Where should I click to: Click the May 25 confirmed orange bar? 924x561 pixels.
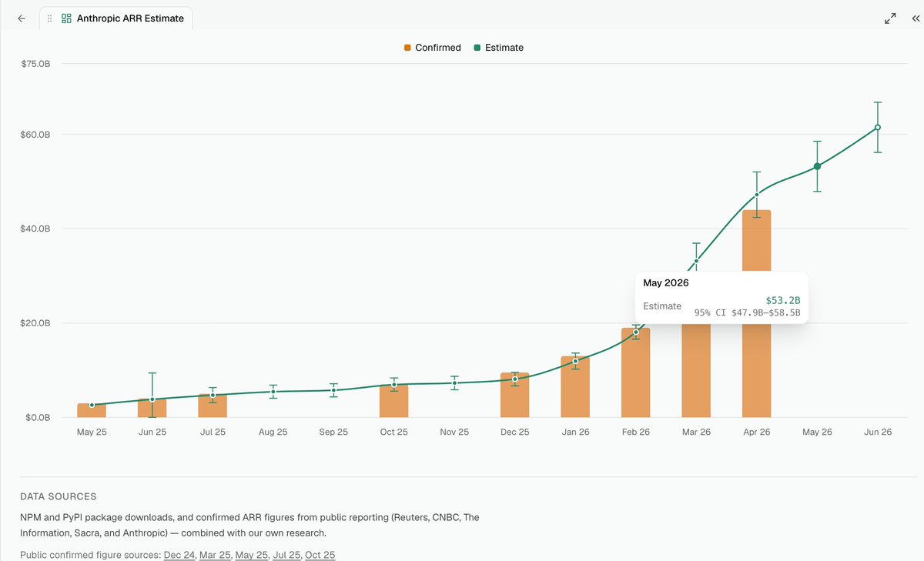pos(92,411)
